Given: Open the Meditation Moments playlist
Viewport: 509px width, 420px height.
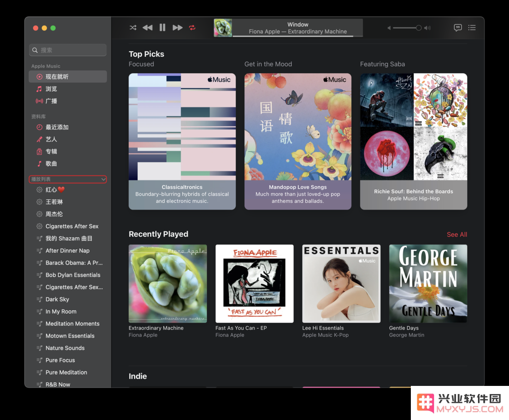Looking at the screenshot, I should coord(68,324).
